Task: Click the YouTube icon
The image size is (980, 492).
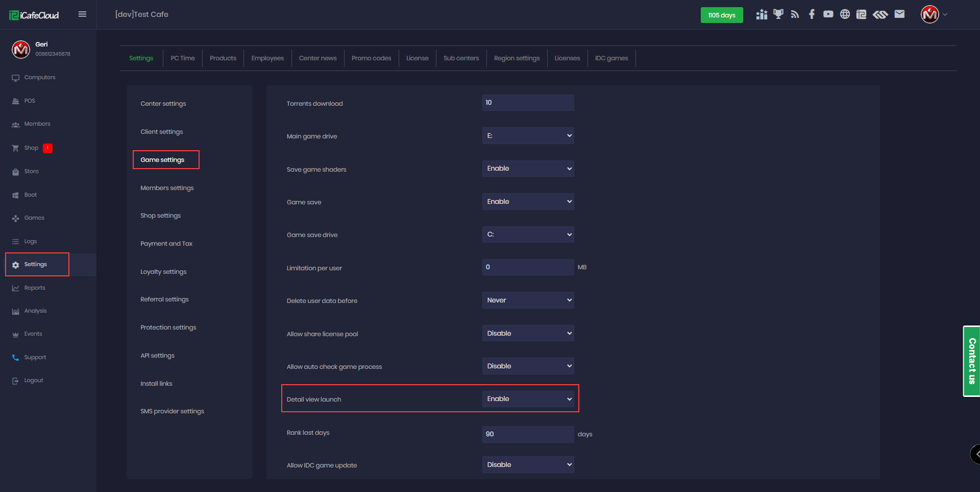Action: (828, 14)
